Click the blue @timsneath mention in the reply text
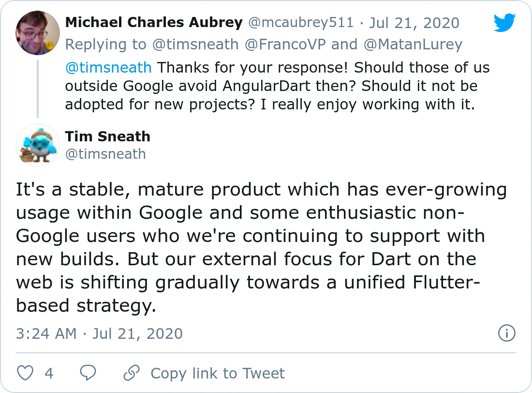This screenshot has height=393, width=532. coord(108,67)
